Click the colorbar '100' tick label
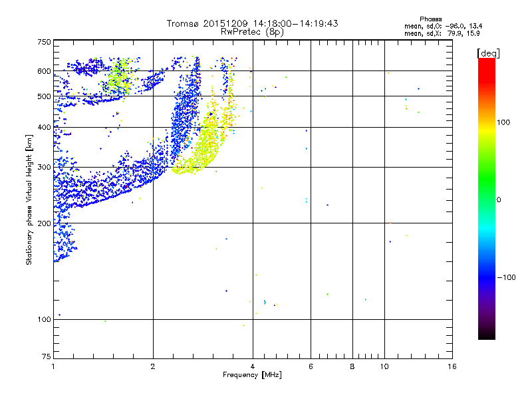The image size is (532, 399). click(x=503, y=122)
